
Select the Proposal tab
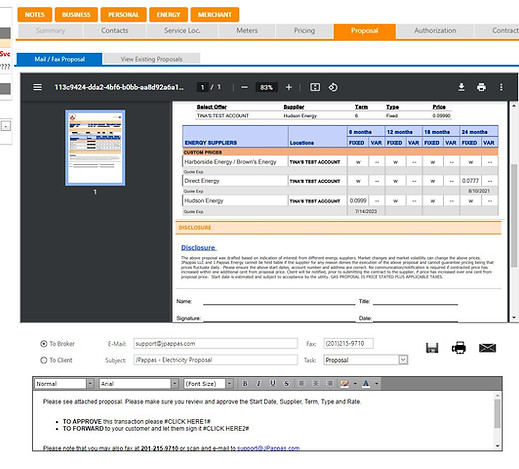pyautogui.click(x=365, y=31)
